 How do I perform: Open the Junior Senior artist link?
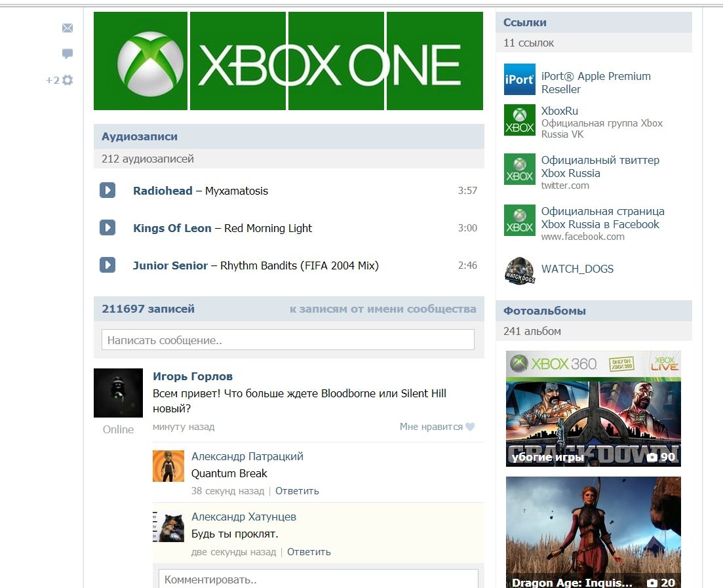click(170, 265)
